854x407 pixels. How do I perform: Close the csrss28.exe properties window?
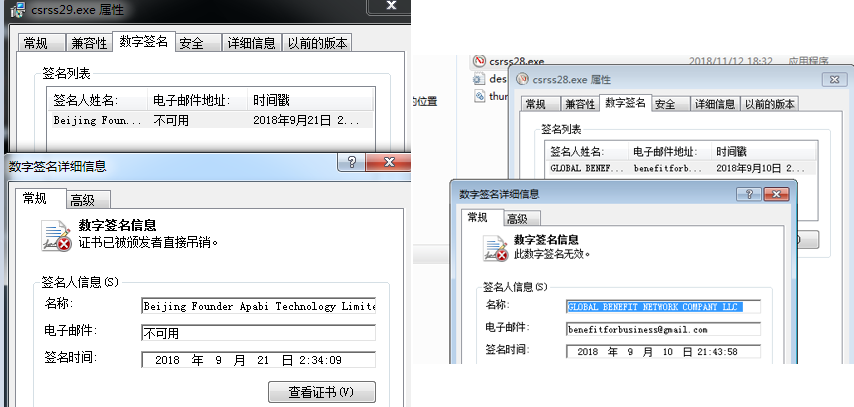click(833, 80)
